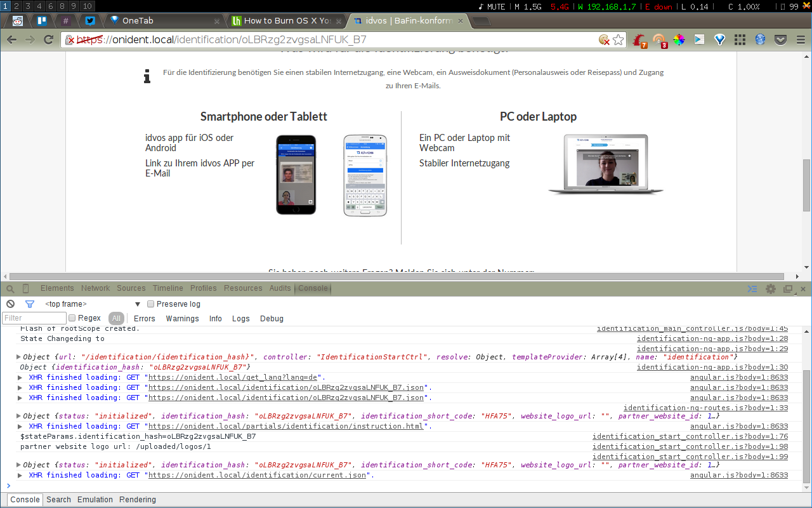Expand the XHR instruction.html request entry
The height and width of the screenshot is (508, 812).
pos(21,426)
